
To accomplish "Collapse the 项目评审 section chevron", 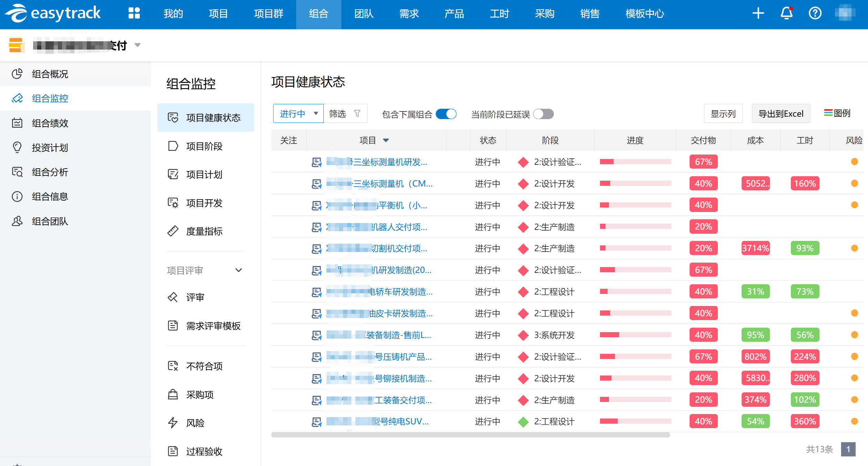I will coord(238,270).
